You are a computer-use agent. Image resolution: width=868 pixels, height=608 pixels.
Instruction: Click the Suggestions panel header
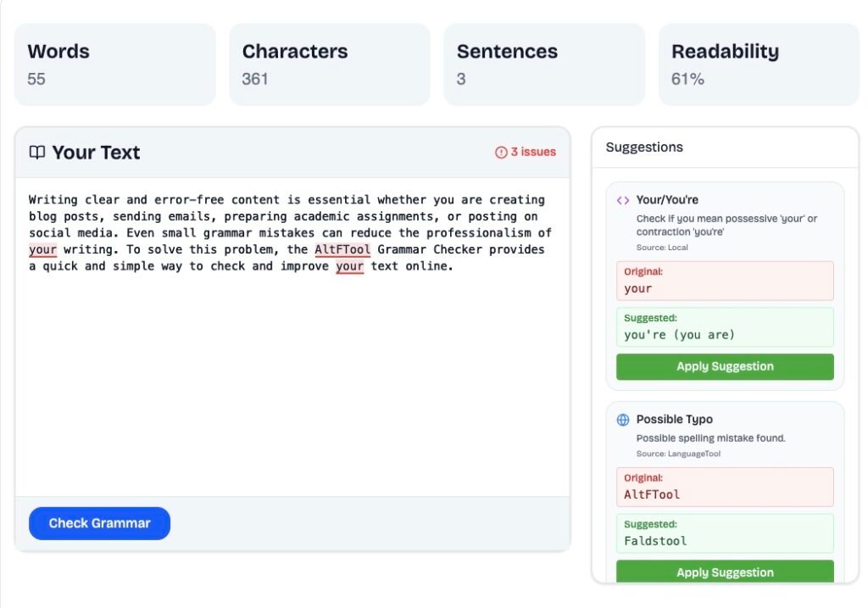[644, 148]
